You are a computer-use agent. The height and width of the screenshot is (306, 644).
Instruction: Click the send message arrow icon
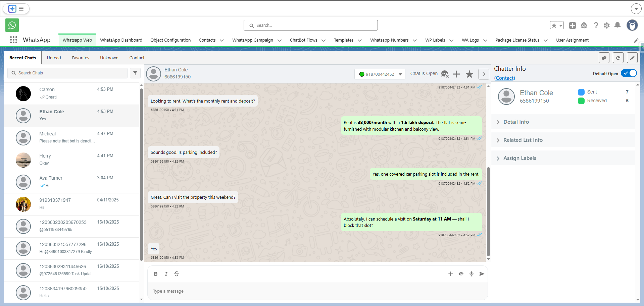coord(482,274)
